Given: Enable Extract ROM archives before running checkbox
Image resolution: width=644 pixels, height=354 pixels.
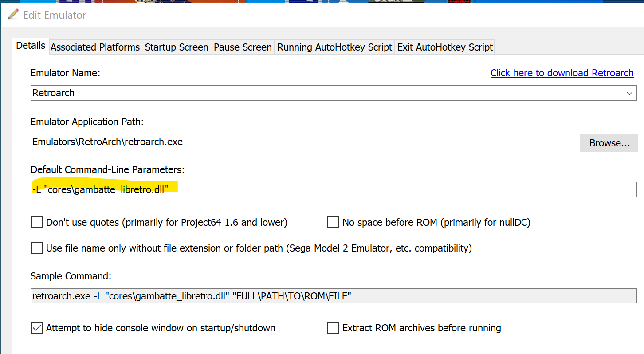Looking at the screenshot, I should [x=333, y=328].
